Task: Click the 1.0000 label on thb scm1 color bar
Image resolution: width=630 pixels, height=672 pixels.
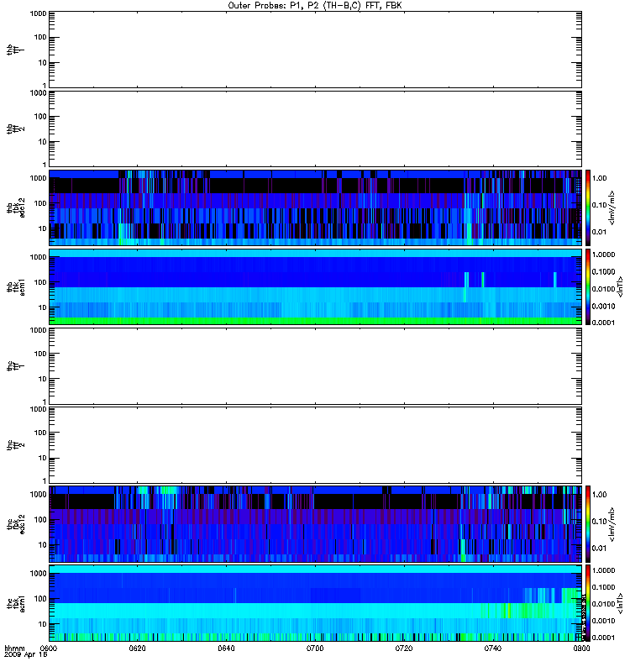Action: (603, 255)
